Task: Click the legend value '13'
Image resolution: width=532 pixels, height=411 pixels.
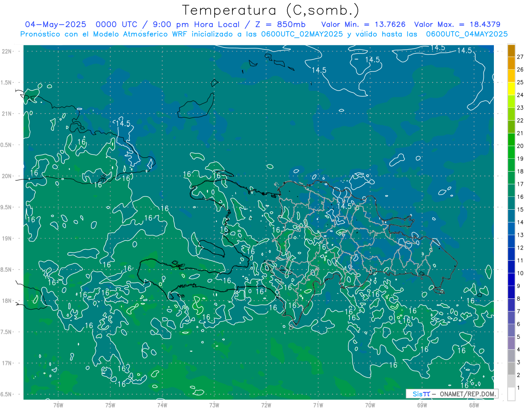Action: coord(520,235)
